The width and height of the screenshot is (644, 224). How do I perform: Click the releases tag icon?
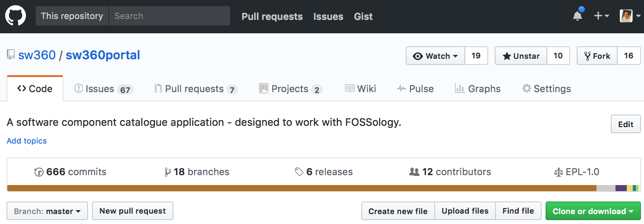point(299,172)
